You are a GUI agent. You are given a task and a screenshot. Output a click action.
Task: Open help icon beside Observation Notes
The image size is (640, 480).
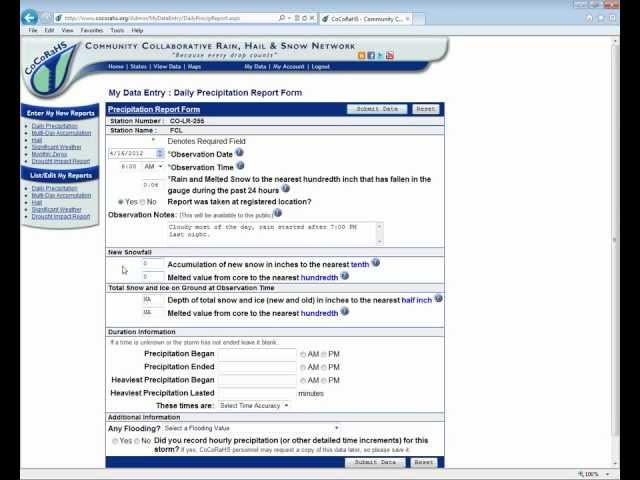point(278,213)
